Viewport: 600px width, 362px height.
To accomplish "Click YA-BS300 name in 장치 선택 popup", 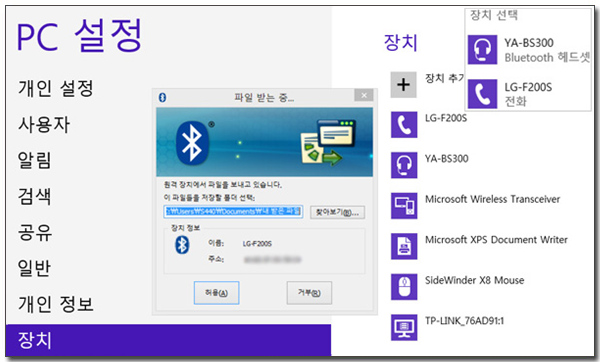I will tap(529, 42).
